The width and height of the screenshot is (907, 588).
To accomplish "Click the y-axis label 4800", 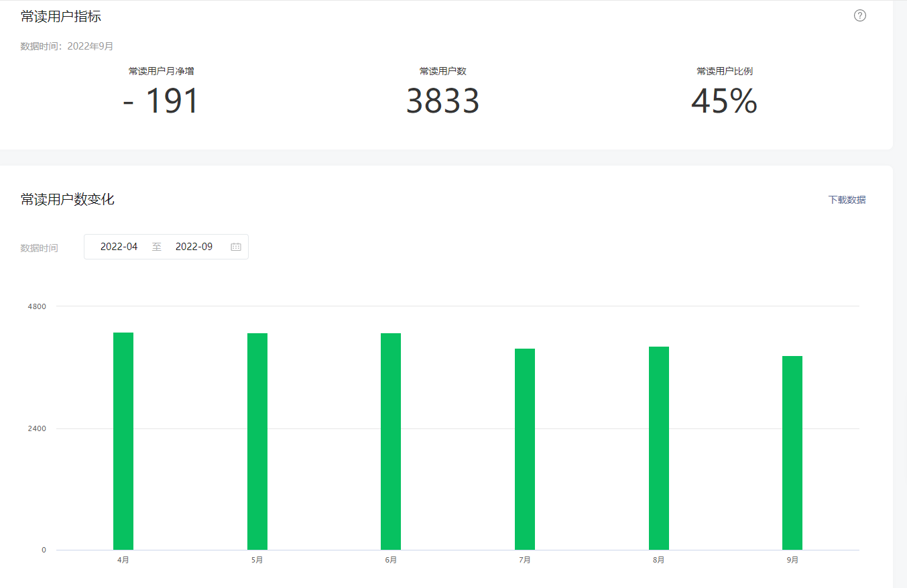I will 37,306.
